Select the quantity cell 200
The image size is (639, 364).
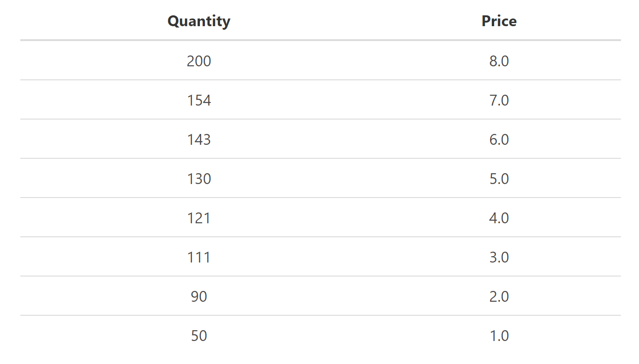click(x=199, y=61)
